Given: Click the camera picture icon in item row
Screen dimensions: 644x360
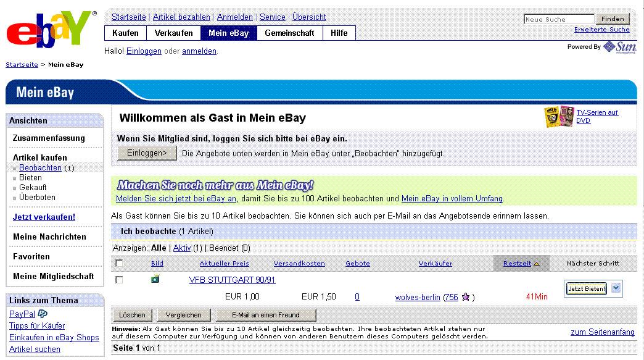Looking at the screenshot, I should coord(155,279).
